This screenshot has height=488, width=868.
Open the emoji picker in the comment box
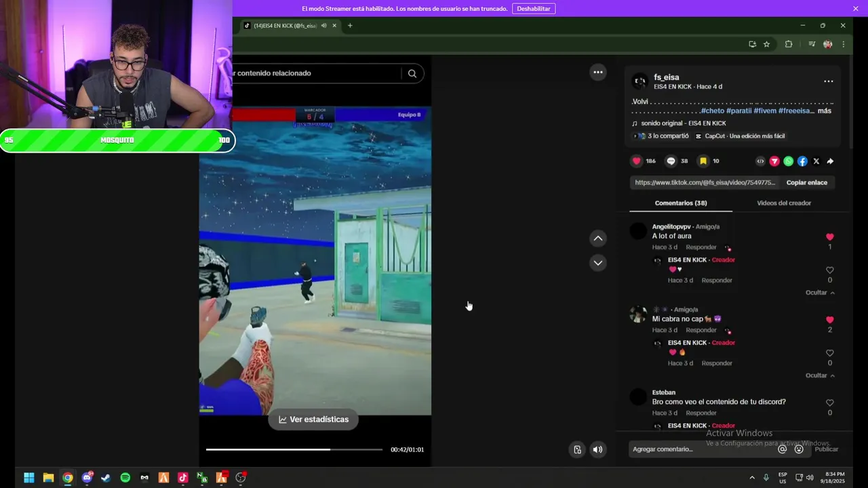click(799, 449)
